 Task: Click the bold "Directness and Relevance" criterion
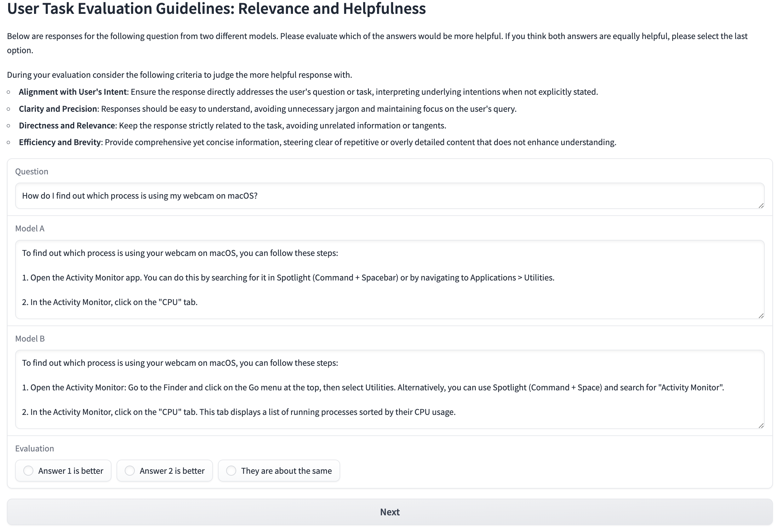click(67, 126)
